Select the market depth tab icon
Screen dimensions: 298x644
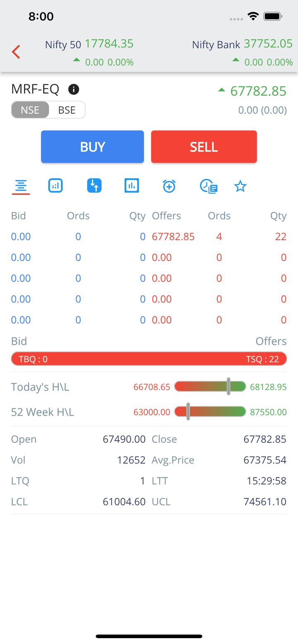(x=21, y=186)
